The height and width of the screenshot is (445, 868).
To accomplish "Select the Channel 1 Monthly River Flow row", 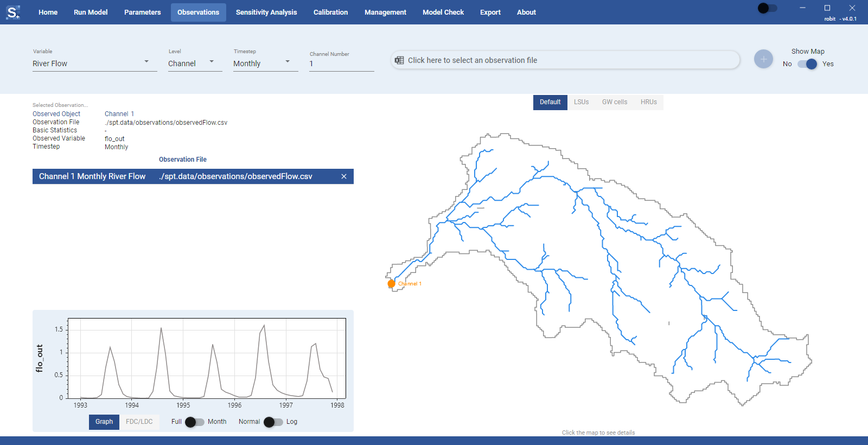I will pyautogui.click(x=193, y=176).
